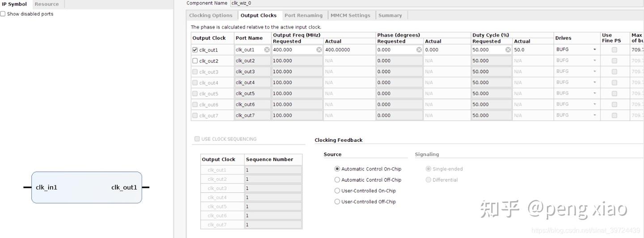Switch to the Resource tab
Viewport: 644px width, 238px height.
47,4
